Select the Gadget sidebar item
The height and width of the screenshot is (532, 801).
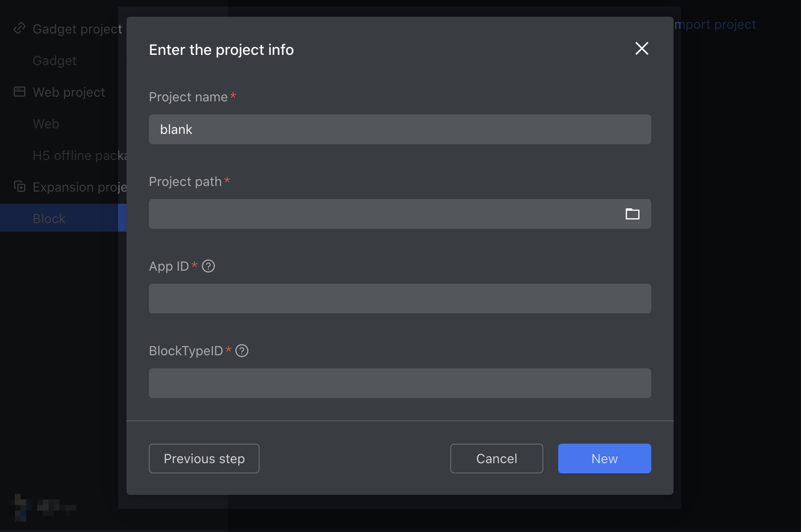[x=54, y=60]
